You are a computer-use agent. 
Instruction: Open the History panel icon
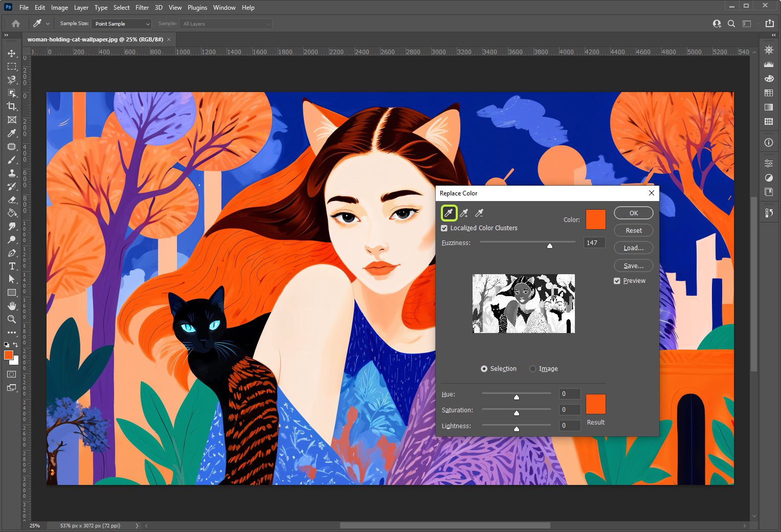click(768, 213)
